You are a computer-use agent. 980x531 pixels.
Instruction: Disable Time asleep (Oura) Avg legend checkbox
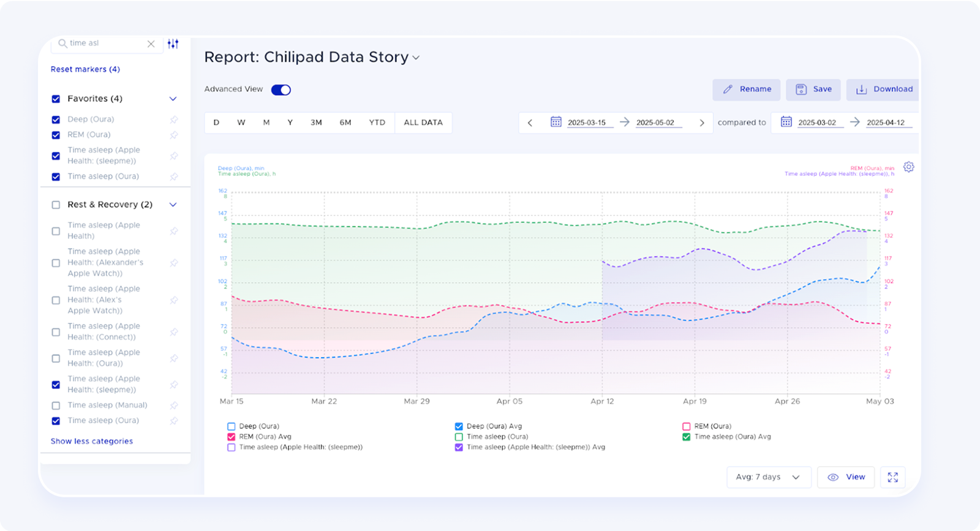(686, 437)
